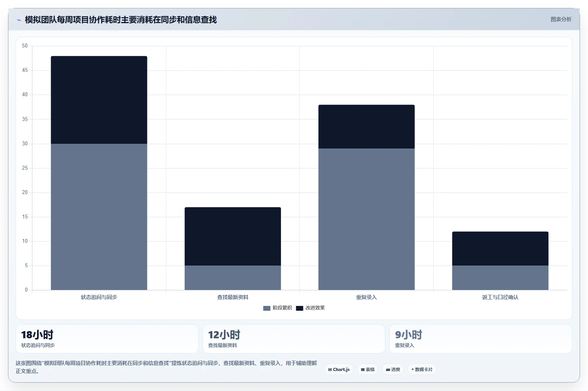Click the dark 改进效果 bar segment for 重复录入
588x391 pixels.
pos(367,127)
